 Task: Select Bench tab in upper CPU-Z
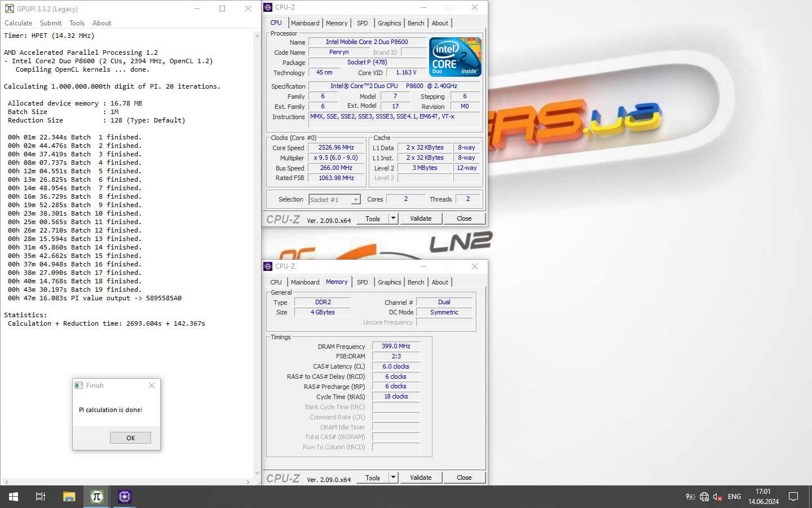coord(416,23)
